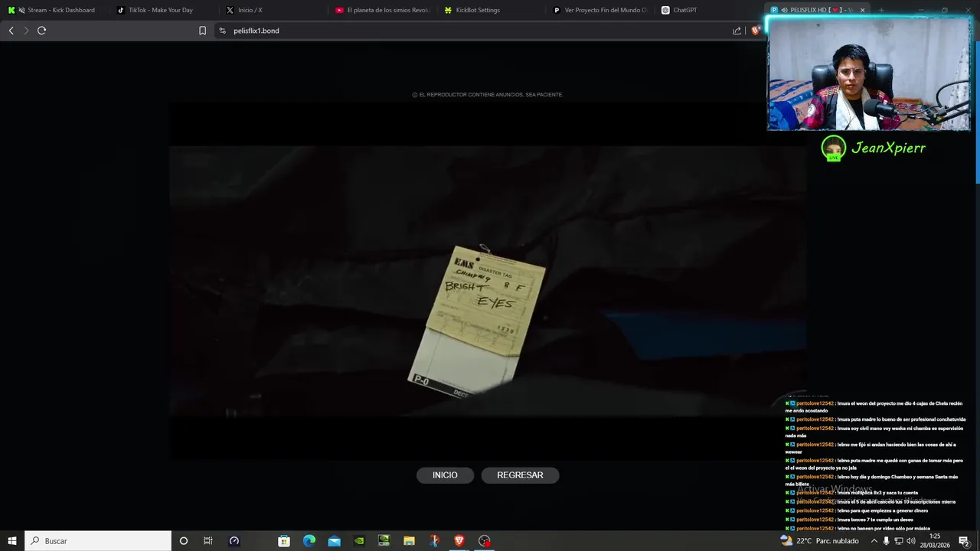Image resolution: width=980 pixels, height=551 pixels.
Task: Click the video player frame
Action: (488, 281)
